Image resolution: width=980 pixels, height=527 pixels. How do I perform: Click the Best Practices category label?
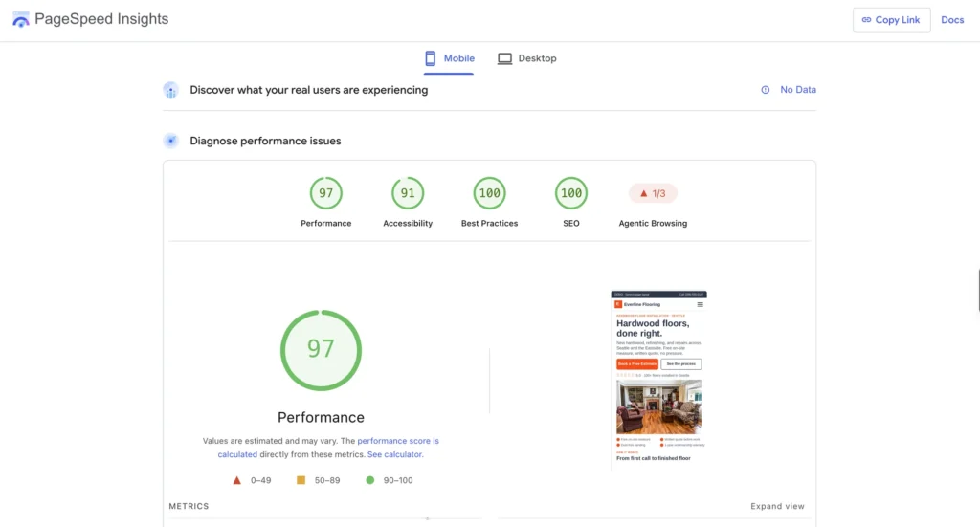[489, 224]
